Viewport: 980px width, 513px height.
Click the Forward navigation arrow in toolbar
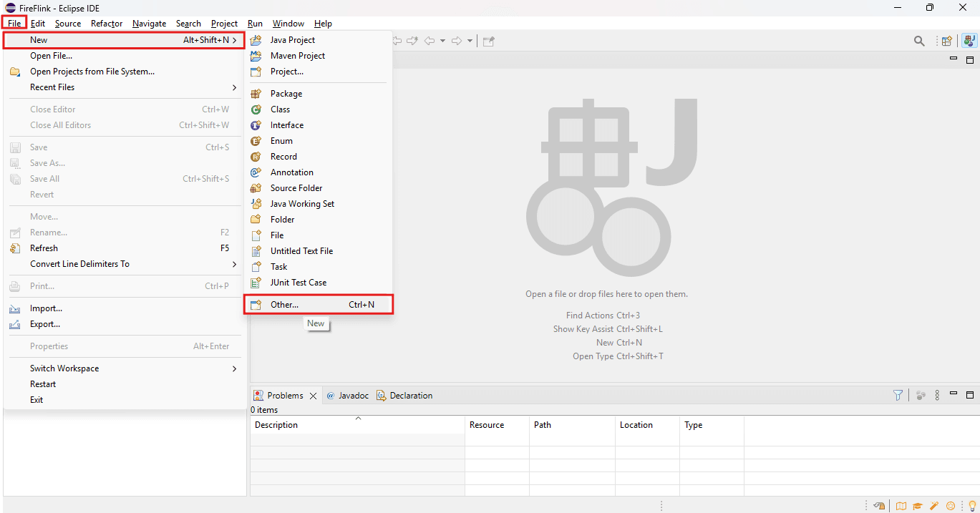pos(456,41)
